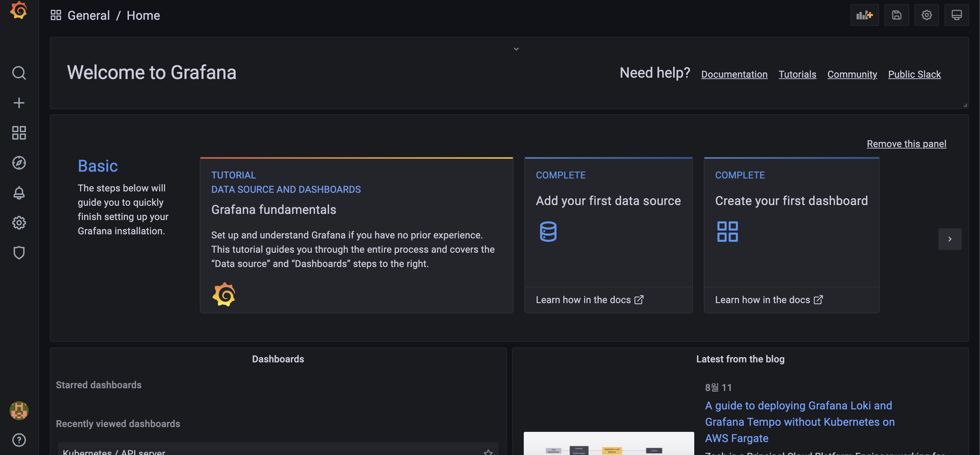Click Remove this panel link
This screenshot has width=980, height=455.
click(906, 144)
